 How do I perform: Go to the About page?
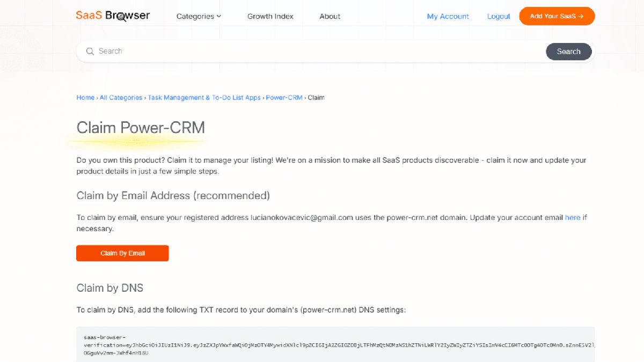(x=330, y=16)
